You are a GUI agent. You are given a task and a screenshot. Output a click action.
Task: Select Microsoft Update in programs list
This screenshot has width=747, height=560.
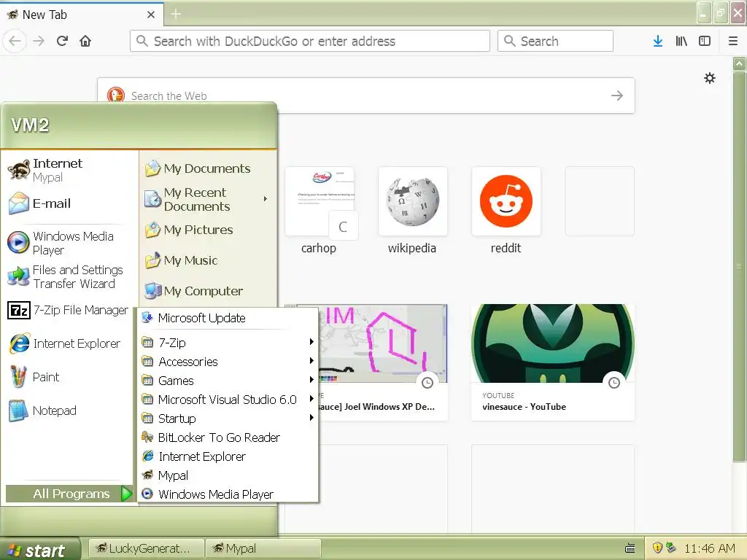[228, 318]
